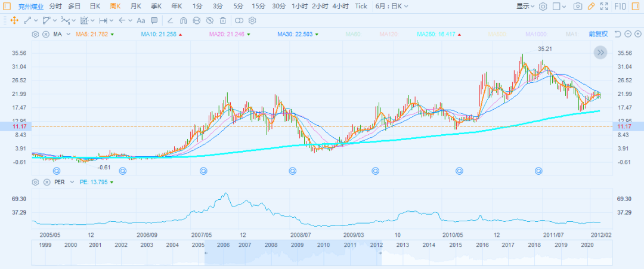The height and width of the screenshot is (269, 644).
Task: Remove the PER indicator with X button
Action: click(x=46, y=182)
